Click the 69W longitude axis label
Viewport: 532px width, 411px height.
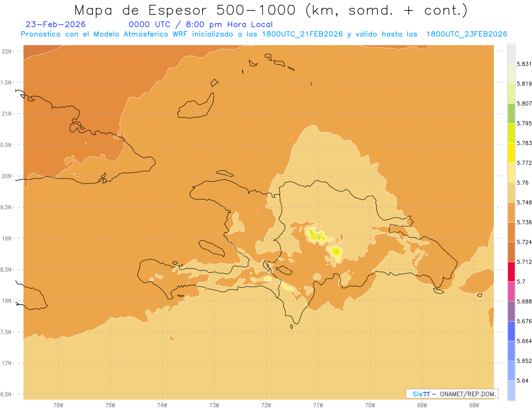(x=422, y=405)
